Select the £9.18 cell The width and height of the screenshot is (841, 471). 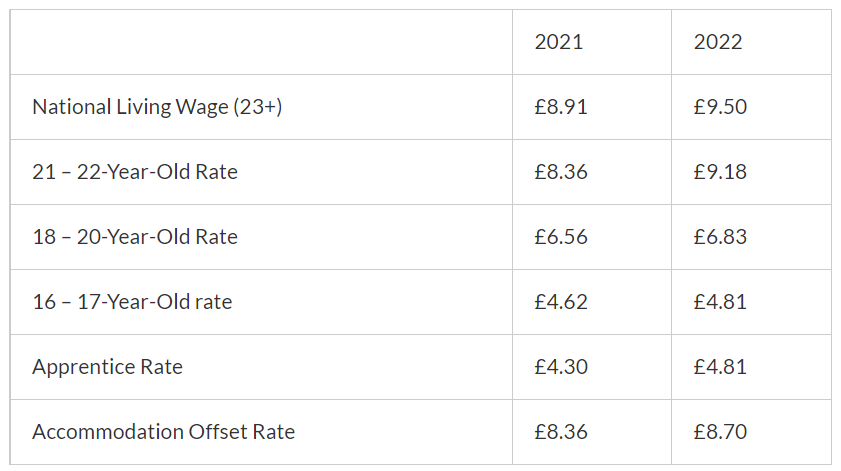[x=720, y=172]
